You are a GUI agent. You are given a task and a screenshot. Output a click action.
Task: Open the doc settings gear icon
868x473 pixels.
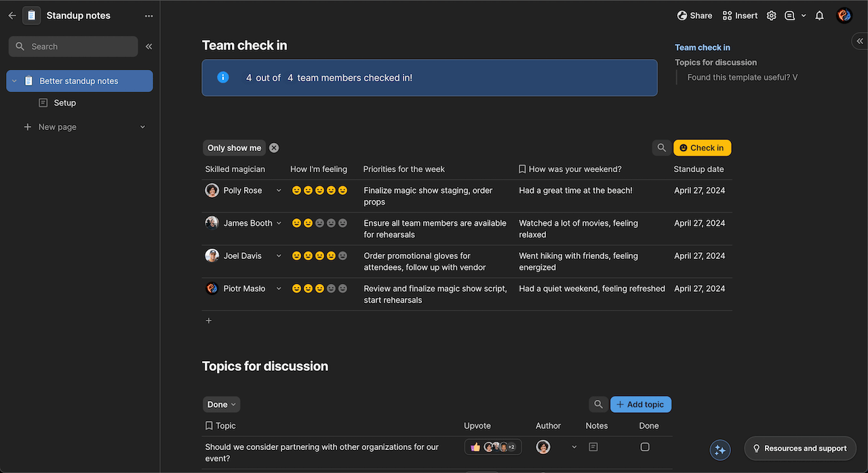coord(771,15)
